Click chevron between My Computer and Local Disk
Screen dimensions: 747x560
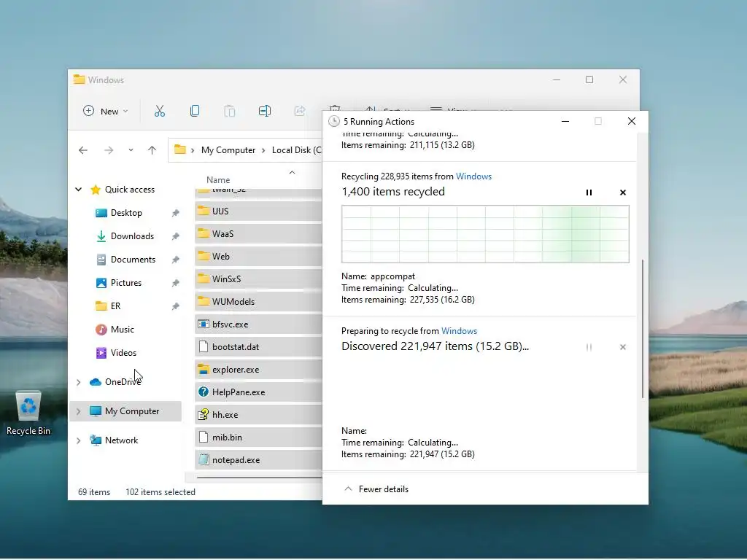click(263, 150)
